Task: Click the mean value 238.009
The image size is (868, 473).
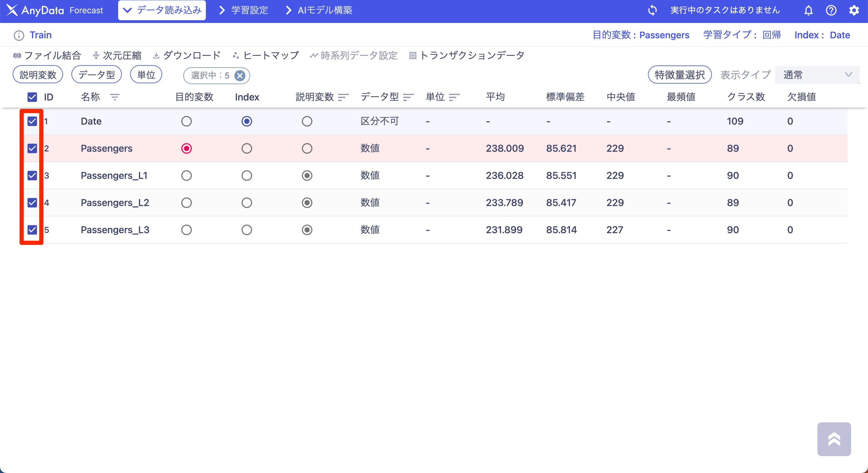Action: click(x=505, y=148)
